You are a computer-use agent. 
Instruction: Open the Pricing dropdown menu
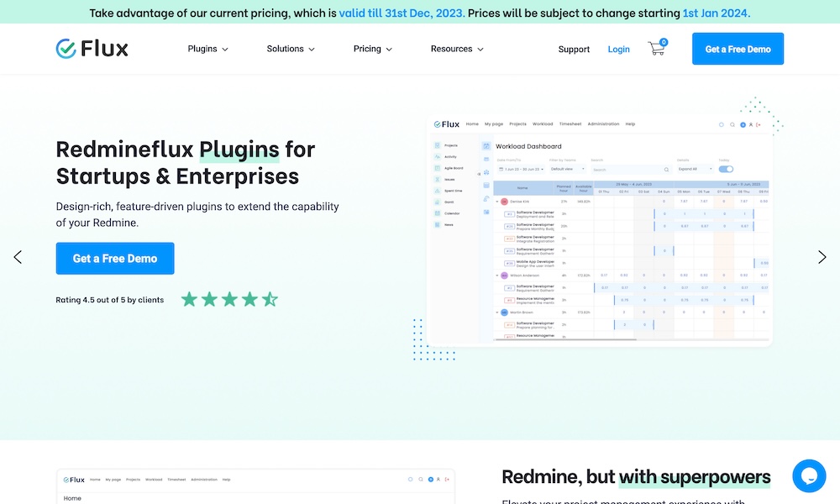[372, 49]
